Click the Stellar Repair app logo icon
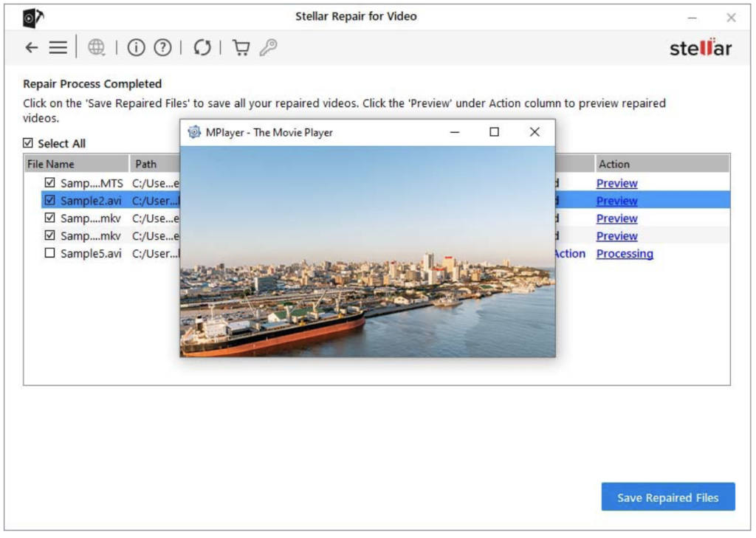Viewport: 756px width, 538px height. tap(32, 17)
